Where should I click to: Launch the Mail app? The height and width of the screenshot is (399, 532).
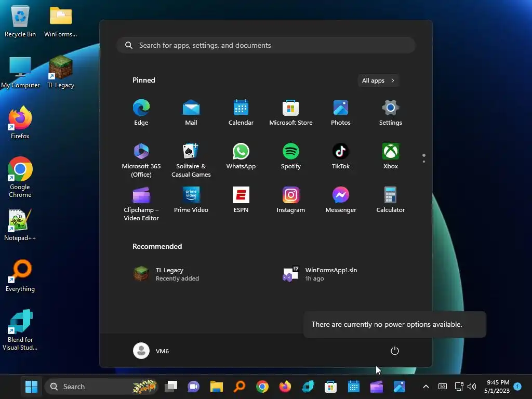191,113
